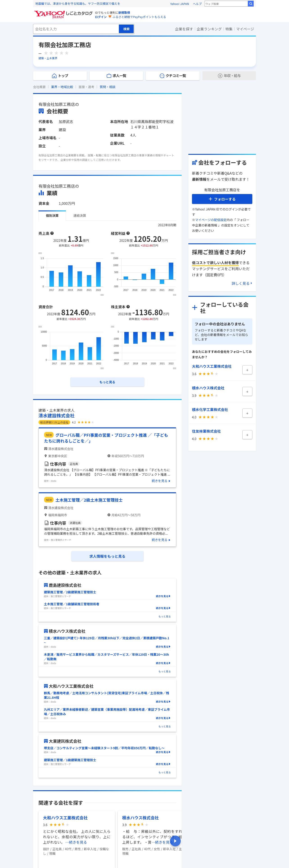Click もっと見る in 積水ハウス株式会社 job card

tap(165, 671)
